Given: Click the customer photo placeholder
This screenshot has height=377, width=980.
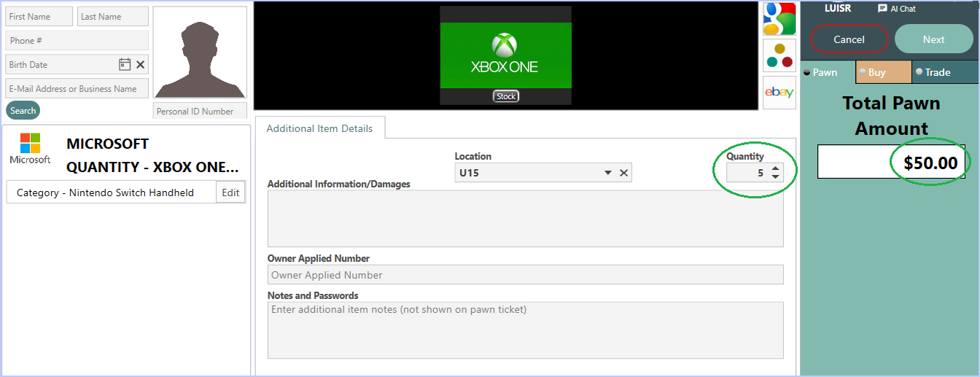Looking at the screenshot, I should coord(200,53).
